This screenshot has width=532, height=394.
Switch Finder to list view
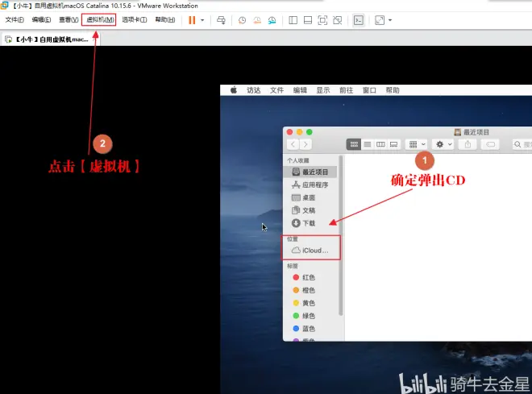pos(368,144)
